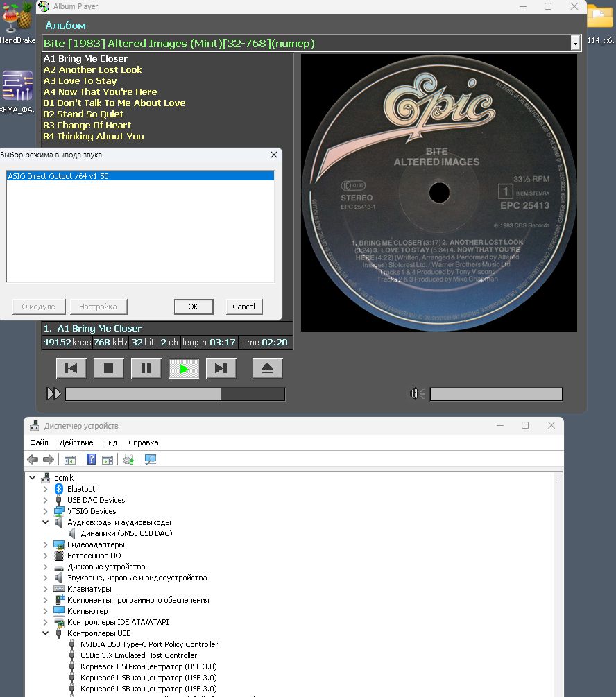This screenshot has height=697, width=616.
Task: Select track B3 Change Of Heart
Action: pyautogui.click(x=87, y=126)
